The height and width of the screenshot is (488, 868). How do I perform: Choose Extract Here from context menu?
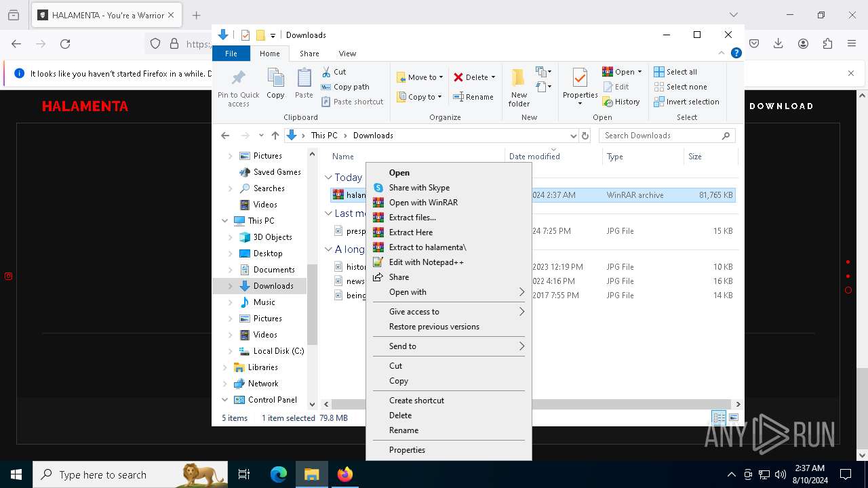pyautogui.click(x=449, y=232)
